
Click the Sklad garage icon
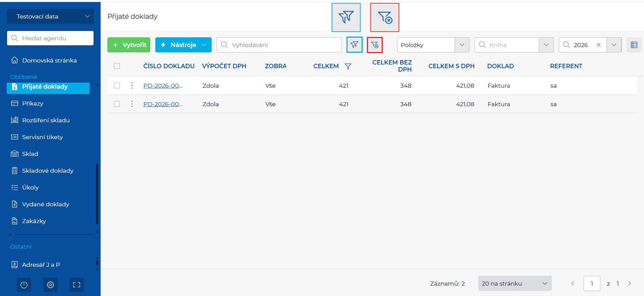14,154
